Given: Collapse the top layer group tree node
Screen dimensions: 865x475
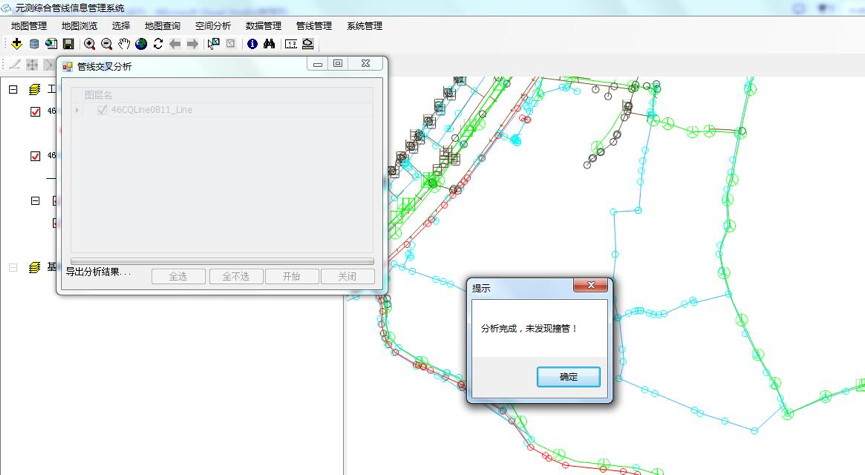Looking at the screenshot, I should [13, 89].
